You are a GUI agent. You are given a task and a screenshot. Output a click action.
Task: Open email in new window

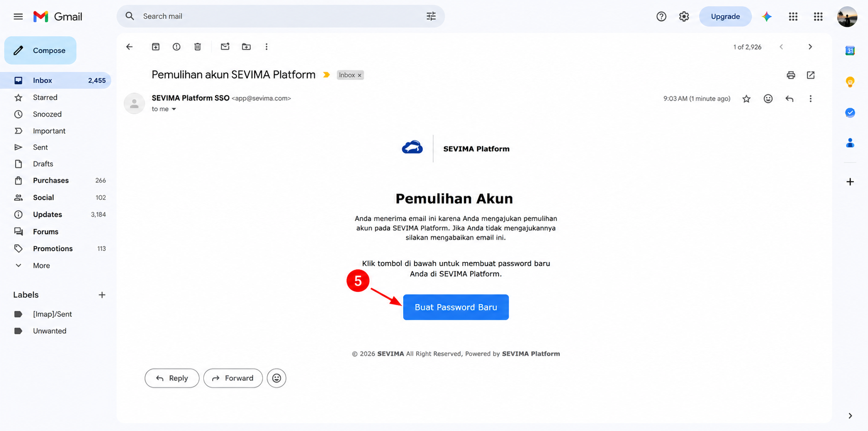pos(810,75)
